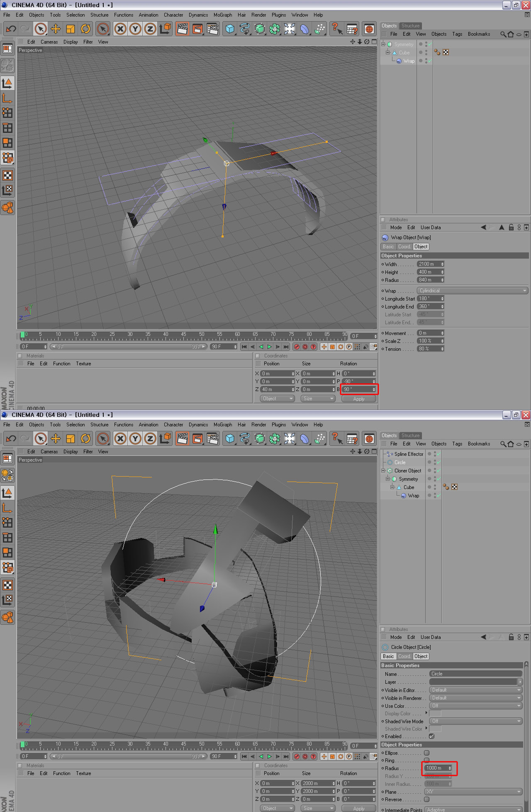Select Live Selection tool in top window

(40, 29)
